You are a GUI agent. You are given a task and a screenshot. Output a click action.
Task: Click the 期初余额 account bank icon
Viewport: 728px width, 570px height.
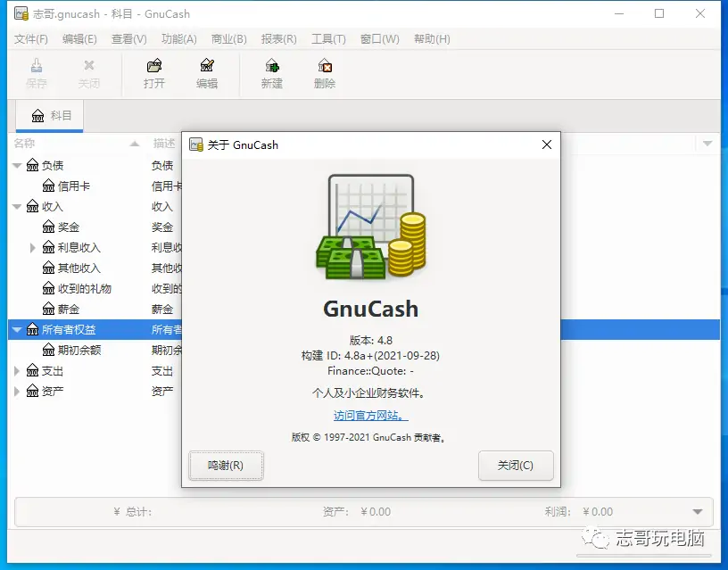click(49, 351)
